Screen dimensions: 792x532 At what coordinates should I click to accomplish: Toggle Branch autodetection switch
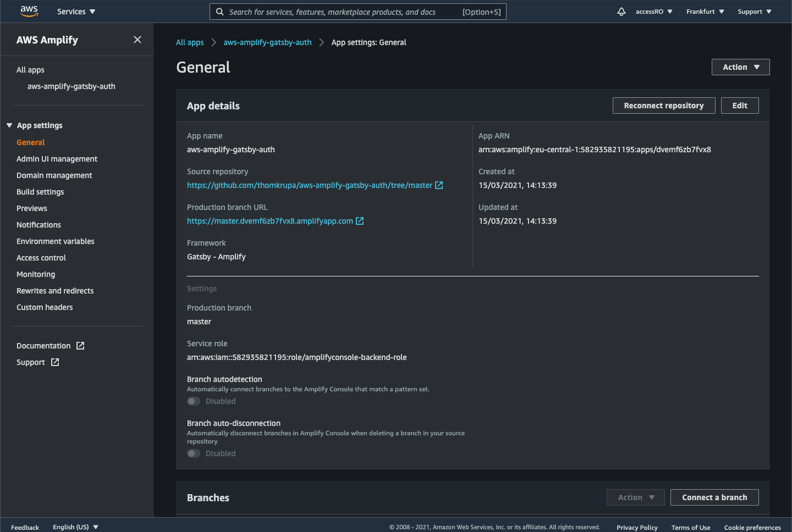(x=194, y=401)
